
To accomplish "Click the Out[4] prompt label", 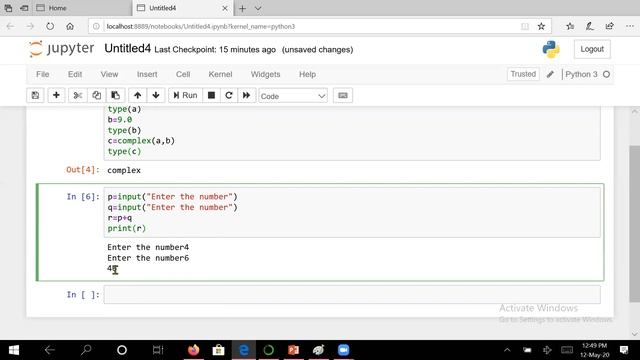I will click(x=83, y=170).
